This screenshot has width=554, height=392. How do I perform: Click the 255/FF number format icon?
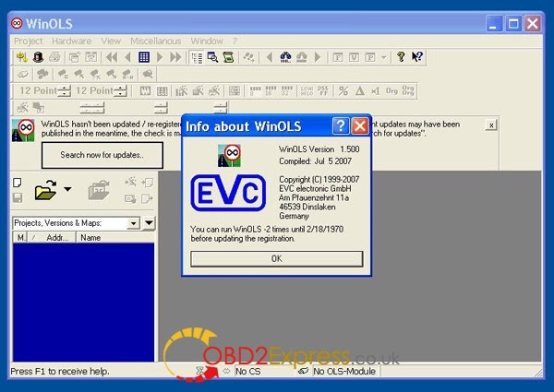tap(323, 91)
